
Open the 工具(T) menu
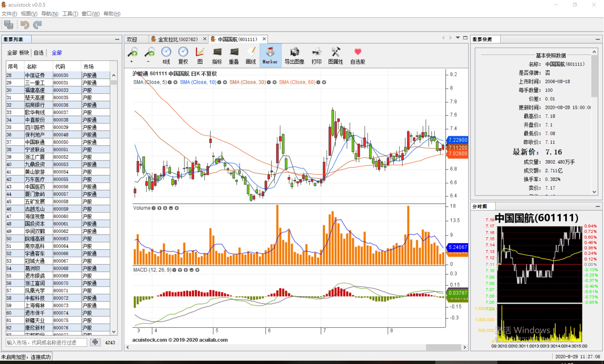coord(70,14)
